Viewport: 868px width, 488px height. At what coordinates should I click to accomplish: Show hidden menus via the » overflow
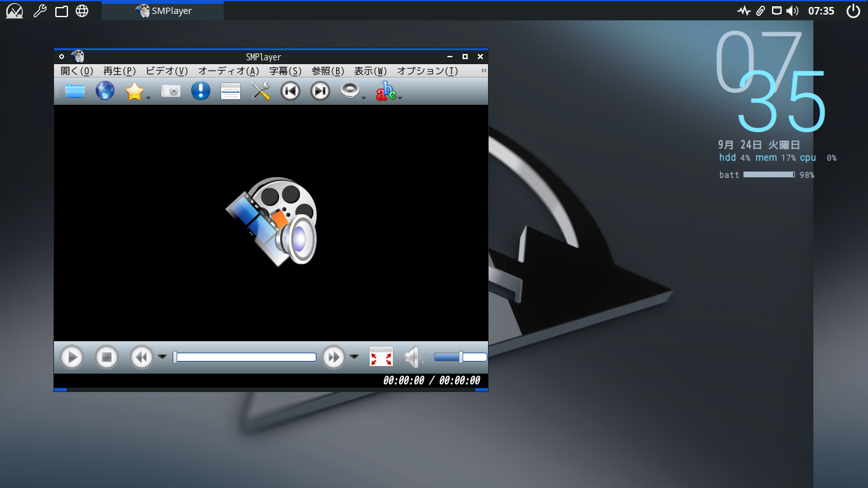pos(484,71)
